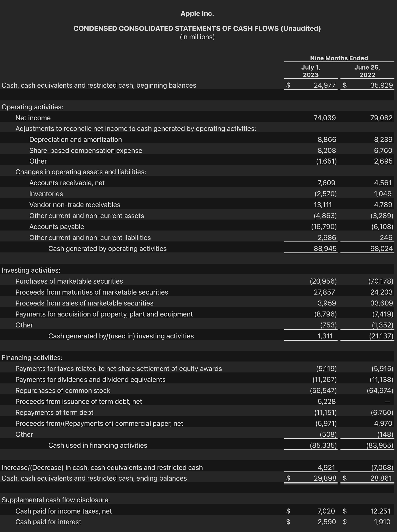Image resolution: width=397 pixels, height=532 pixels.
Task: Select the term debt issuance value 5,228
Action: (327, 402)
